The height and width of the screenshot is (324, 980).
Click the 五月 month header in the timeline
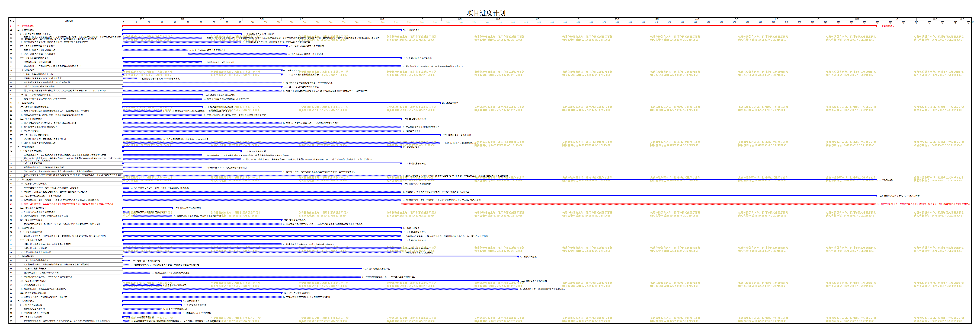pyautogui.click(x=577, y=19)
